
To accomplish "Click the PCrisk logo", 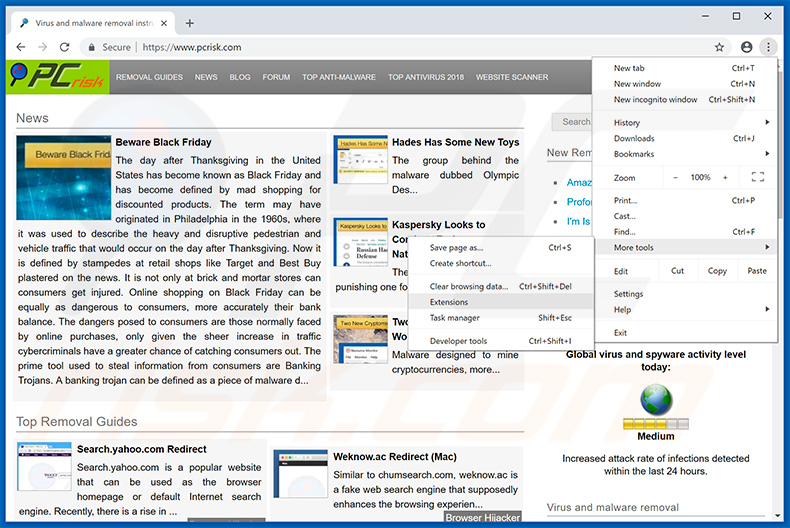I will pyautogui.click(x=57, y=77).
